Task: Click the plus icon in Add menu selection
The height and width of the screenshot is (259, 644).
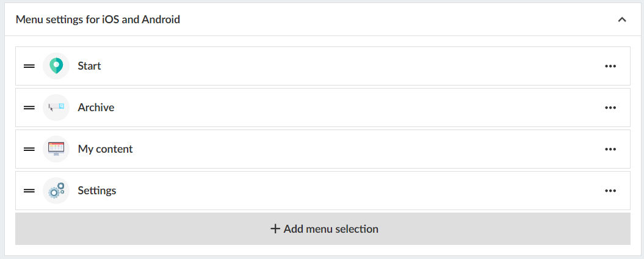Action: tap(275, 229)
